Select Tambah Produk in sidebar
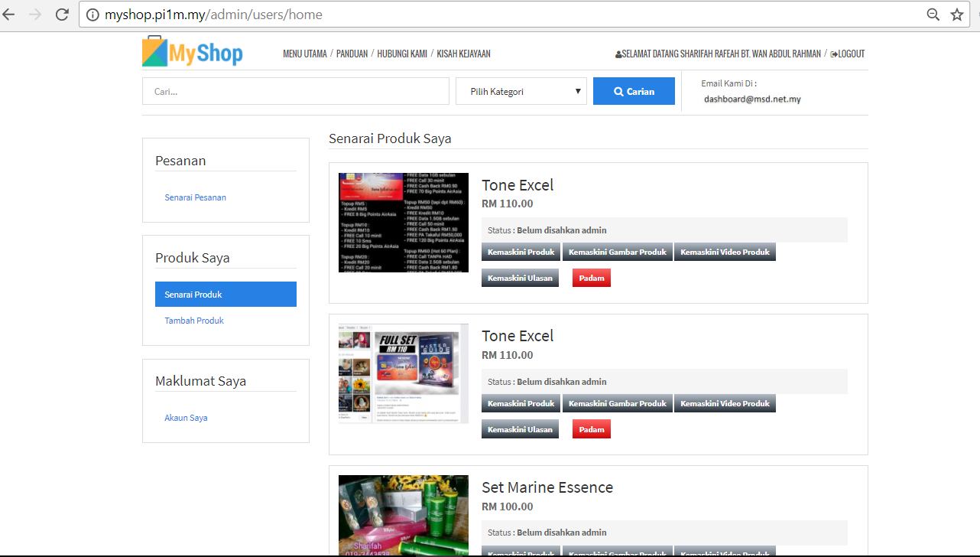This screenshot has height=557, width=980. (x=194, y=321)
